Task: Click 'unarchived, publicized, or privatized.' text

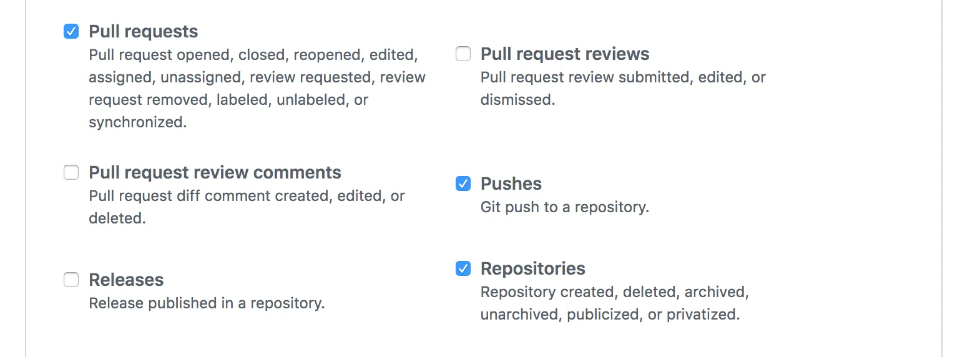Action: click(610, 315)
